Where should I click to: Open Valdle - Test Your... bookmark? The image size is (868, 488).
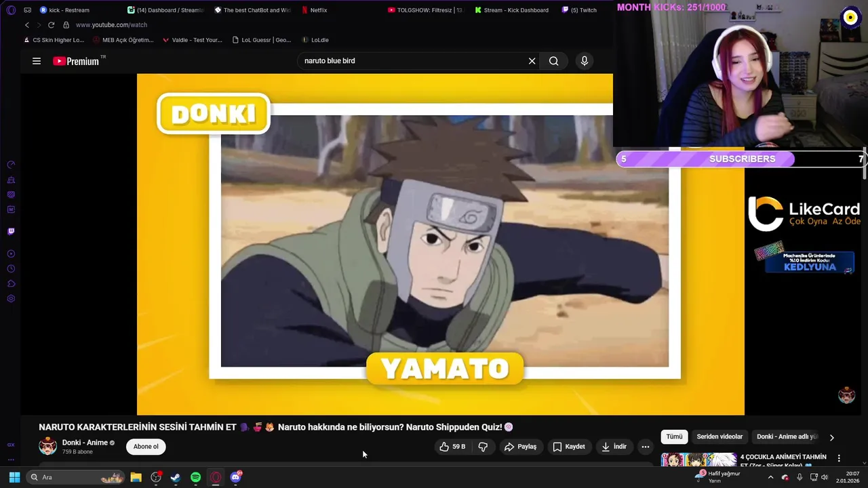pyautogui.click(x=193, y=40)
